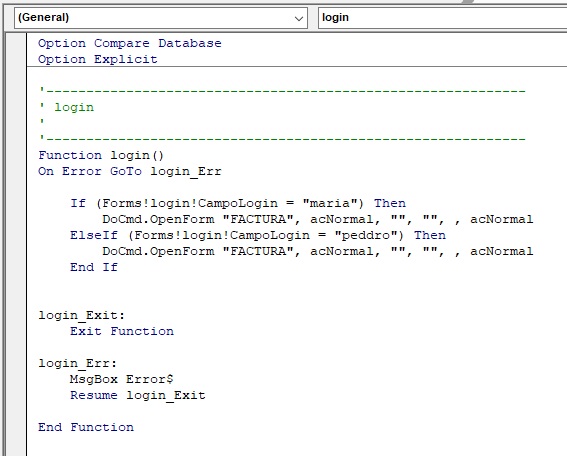The image size is (567, 456).
Task: Click the 'login_Exit:' label
Action: coord(81,315)
